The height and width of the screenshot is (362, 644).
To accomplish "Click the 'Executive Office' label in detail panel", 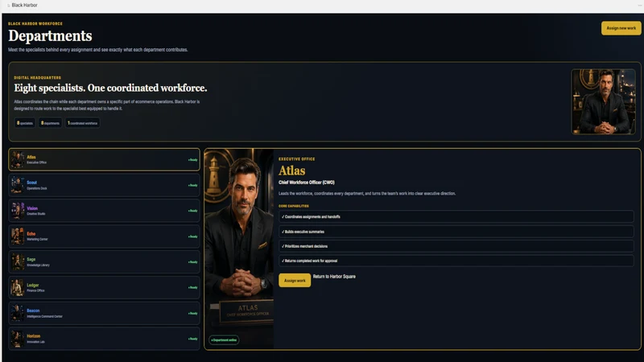I will [x=296, y=158].
